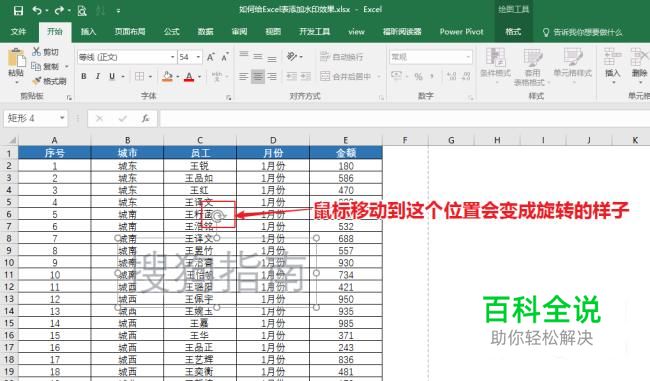Image resolution: width=650 pixels, height=381 pixels.
Task: Open the 公式 ribbon tab
Action: [171, 32]
